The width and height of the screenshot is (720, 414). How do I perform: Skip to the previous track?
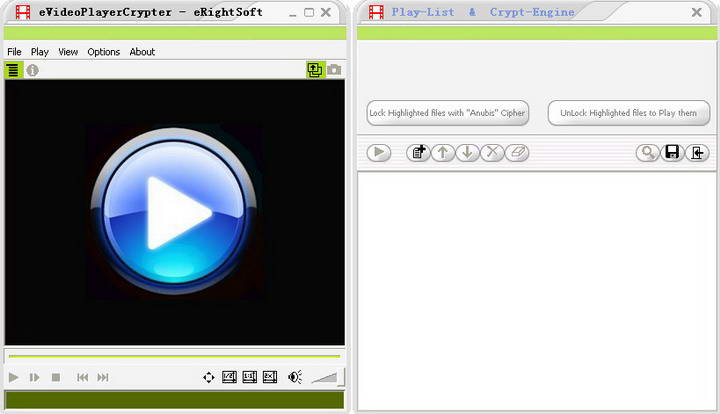(83, 377)
